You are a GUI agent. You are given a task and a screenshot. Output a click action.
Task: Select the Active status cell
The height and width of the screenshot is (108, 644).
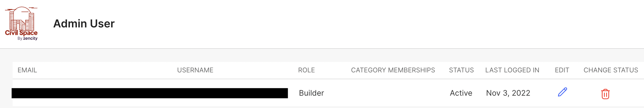(x=461, y=93)
